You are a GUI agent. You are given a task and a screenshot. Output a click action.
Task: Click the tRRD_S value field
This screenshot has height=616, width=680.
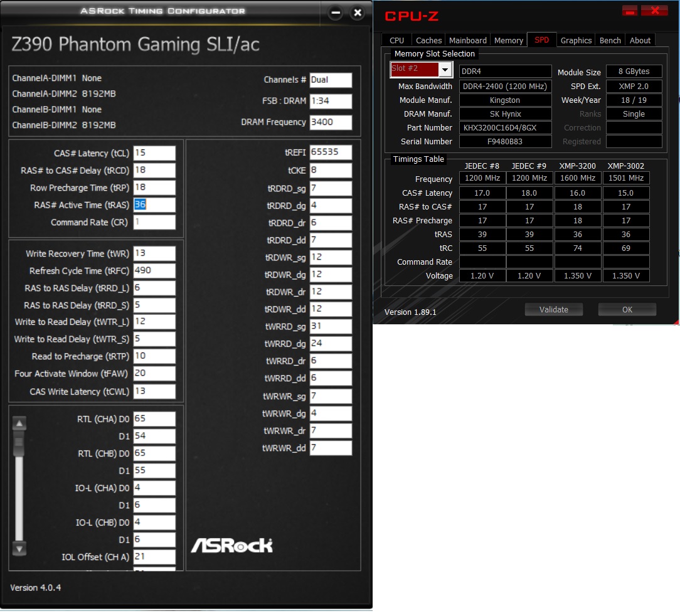(154, 305)
